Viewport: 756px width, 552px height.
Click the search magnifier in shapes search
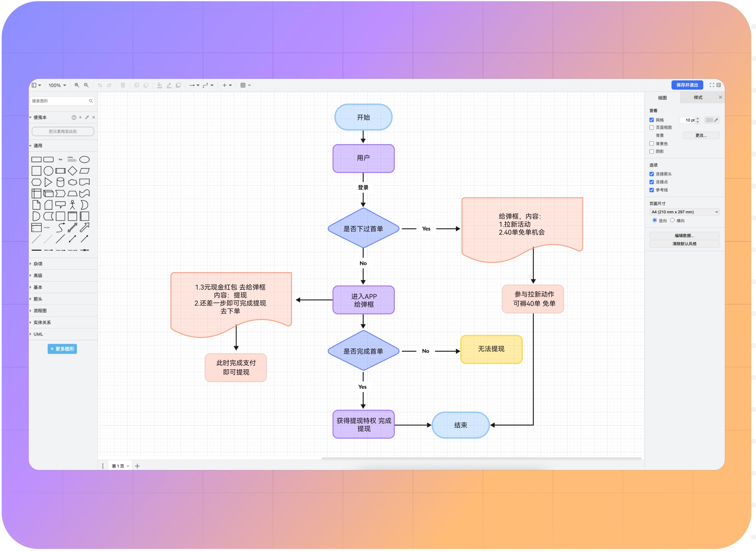[x=91, y=101]
